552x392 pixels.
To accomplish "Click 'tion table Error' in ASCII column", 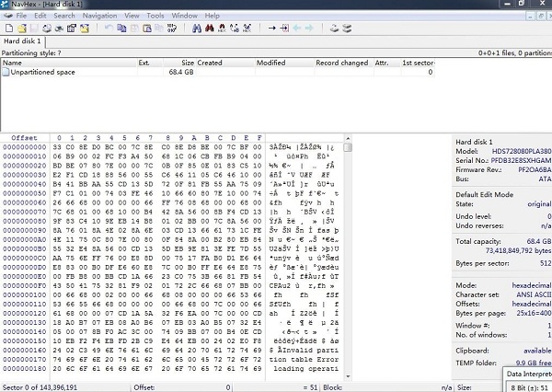I will point(304,359).
